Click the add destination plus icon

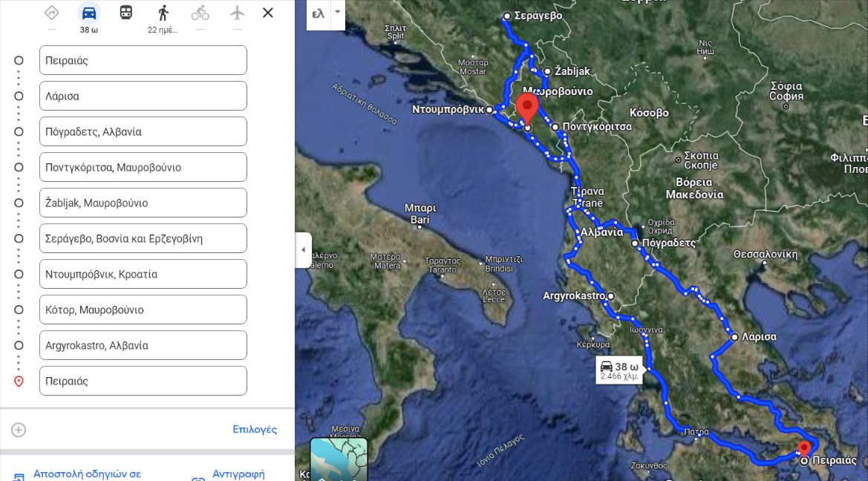tap(19, 430)
